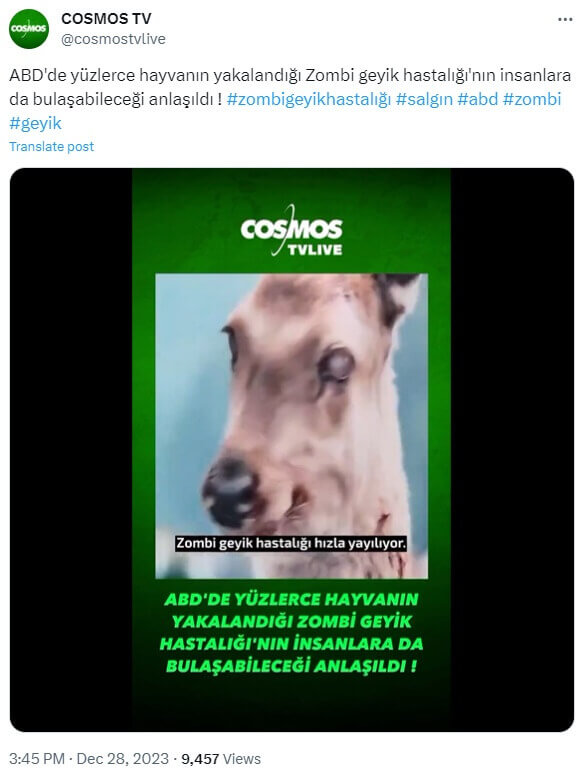Image resolution: width=579 pixels, height=771 pixels.
Task: Open the three-dot more options menu
Action: (x=565, y=20)
